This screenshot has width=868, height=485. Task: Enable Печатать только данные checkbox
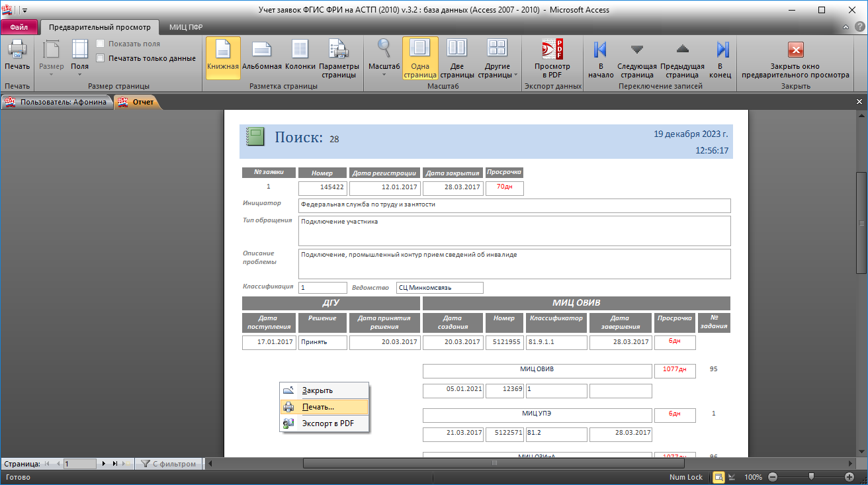click(x=101, y=58)
